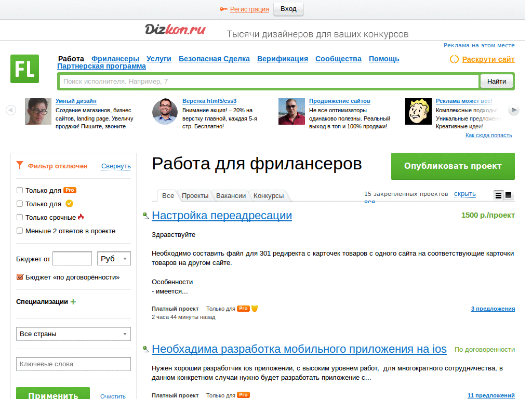
Task: Open the Руб currency dropdown
Action: 114,258
